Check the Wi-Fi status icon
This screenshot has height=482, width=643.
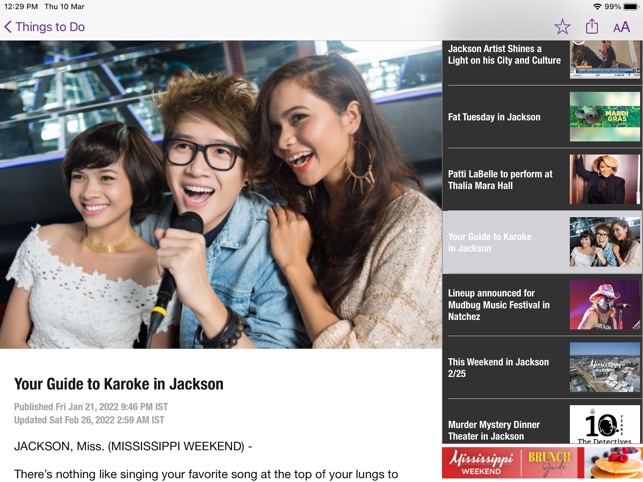click(x=597, y=7)
